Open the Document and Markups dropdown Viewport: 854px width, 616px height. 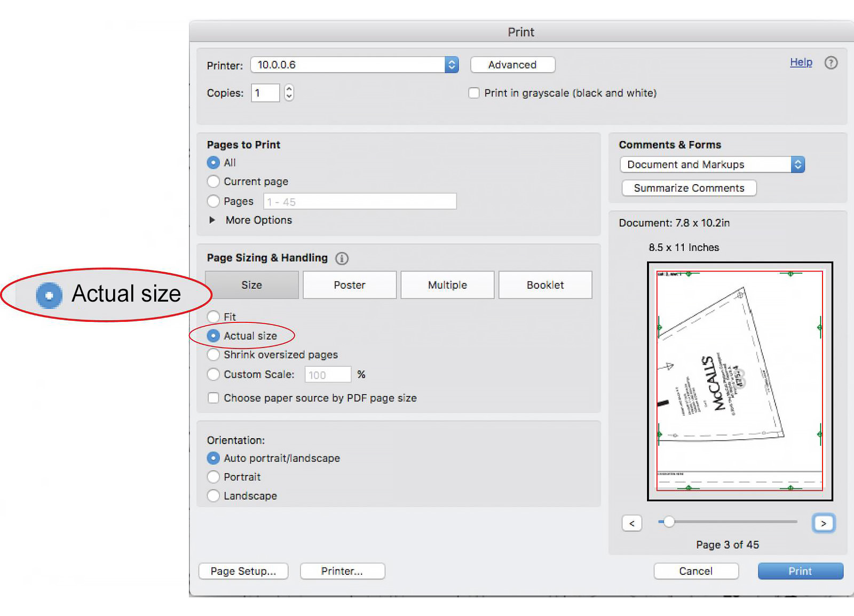(x=712, y=164)
